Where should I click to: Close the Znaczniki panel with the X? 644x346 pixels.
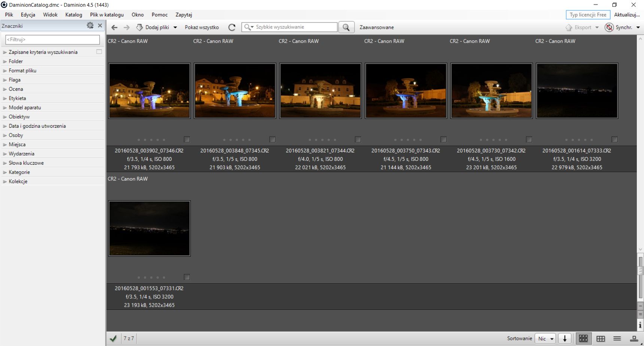[100, 25]
